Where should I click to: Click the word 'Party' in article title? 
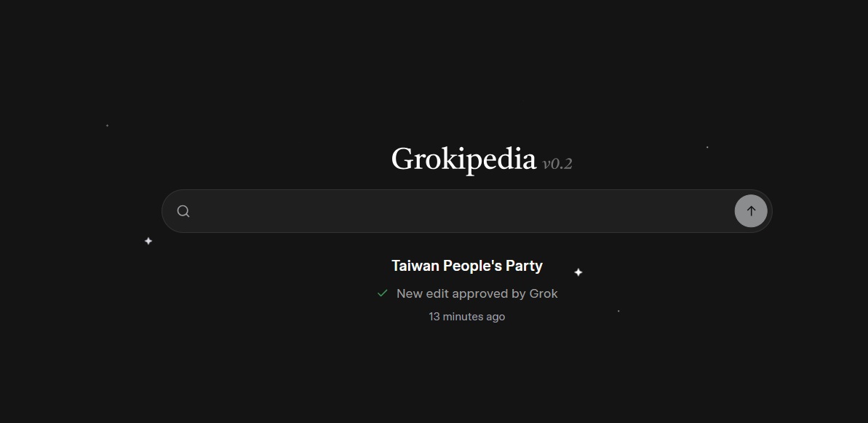pyautogui.click(x=524, y=266)
